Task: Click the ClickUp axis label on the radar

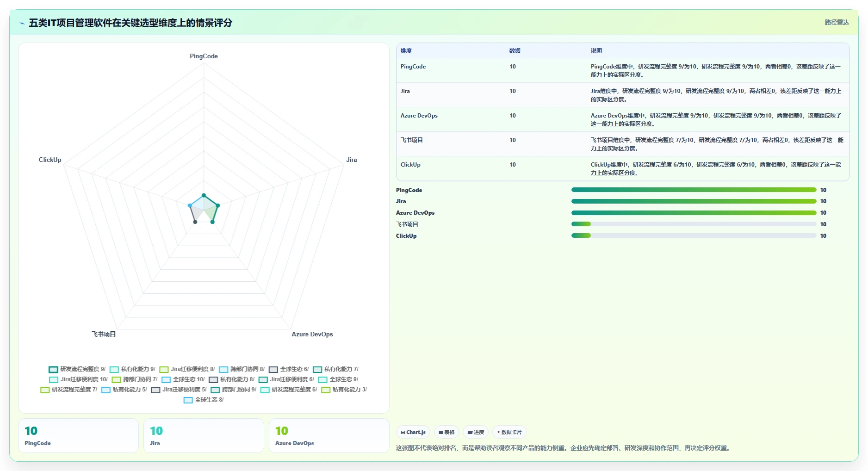Action: (50, 160)
